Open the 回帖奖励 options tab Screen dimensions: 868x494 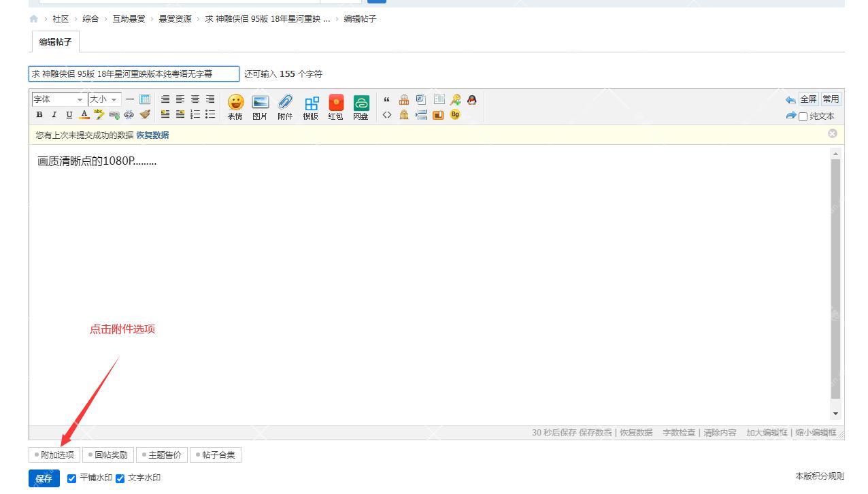point(108,455)
